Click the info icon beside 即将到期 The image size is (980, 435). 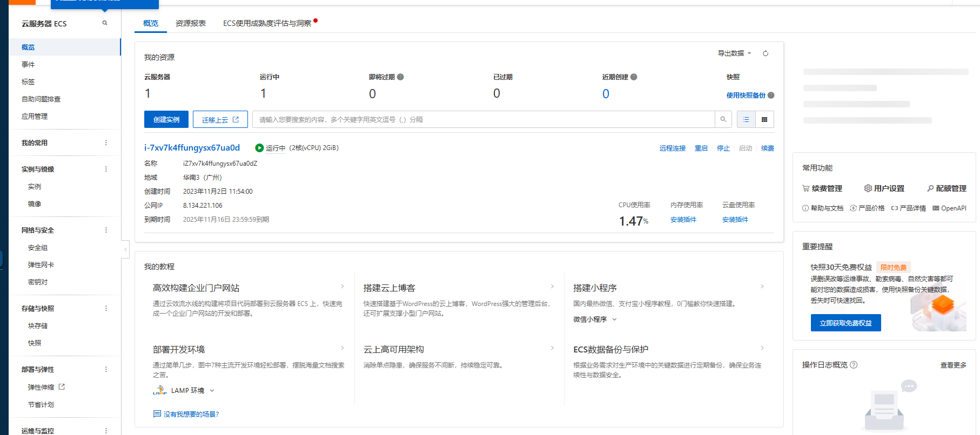click(400, 77)
